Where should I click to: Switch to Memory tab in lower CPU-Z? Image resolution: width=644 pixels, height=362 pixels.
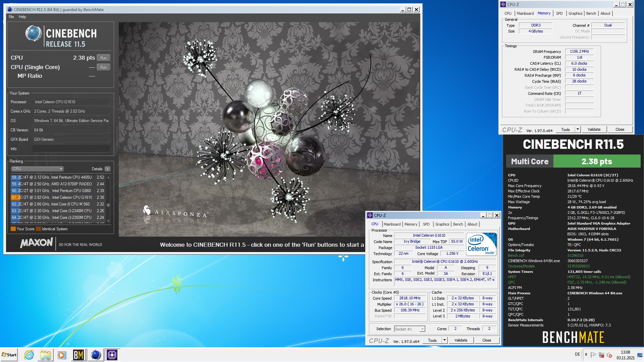(x=411, y=224)
